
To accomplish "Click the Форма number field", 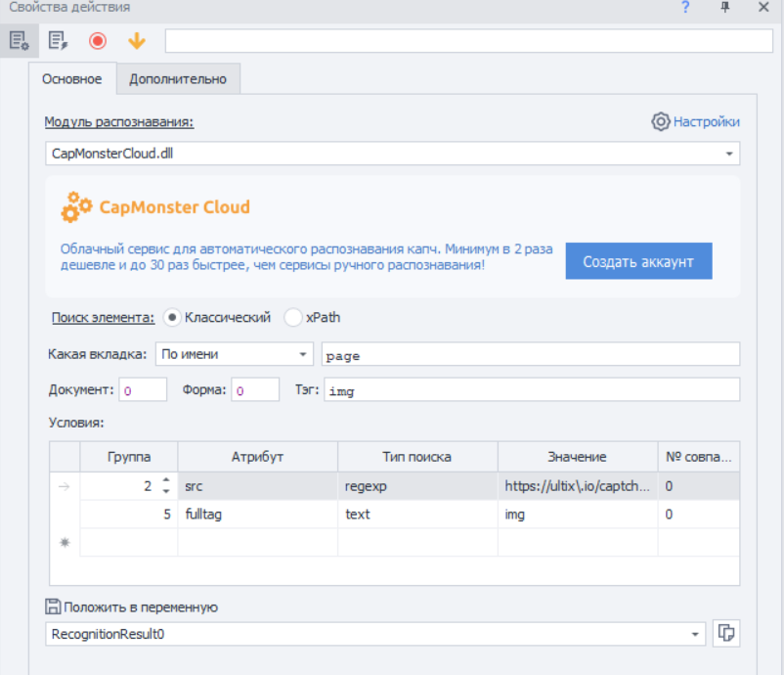I will point(255,389).
